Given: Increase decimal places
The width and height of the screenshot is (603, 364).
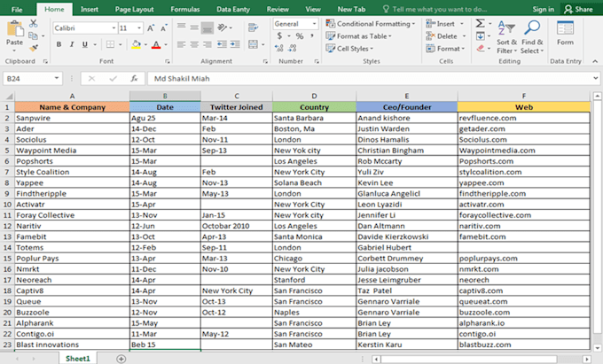Looking at the screenshot, I should [278, 49].
